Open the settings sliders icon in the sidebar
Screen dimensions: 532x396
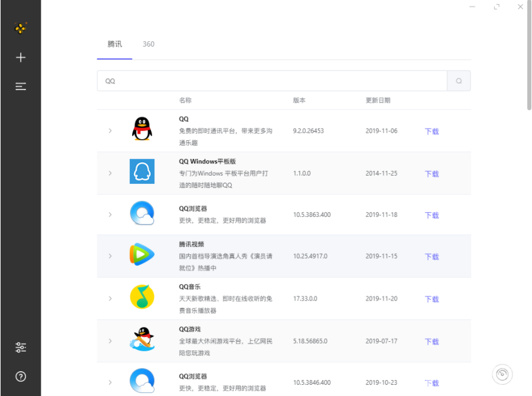tap(21, 348)
